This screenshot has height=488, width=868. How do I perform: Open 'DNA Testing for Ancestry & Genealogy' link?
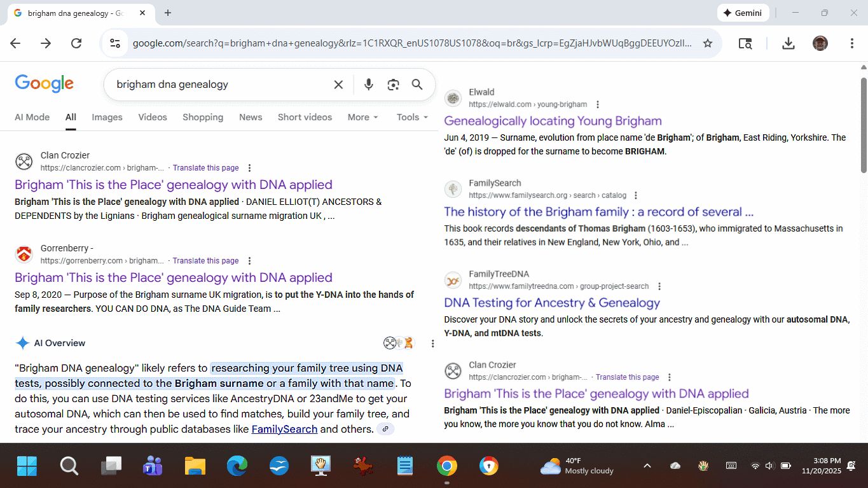pos(551,303)
